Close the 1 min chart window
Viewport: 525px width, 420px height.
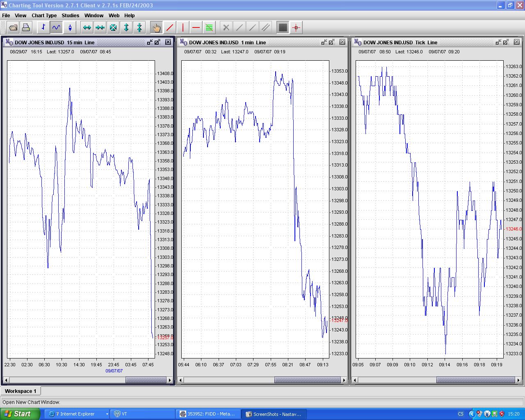(342, 42)
